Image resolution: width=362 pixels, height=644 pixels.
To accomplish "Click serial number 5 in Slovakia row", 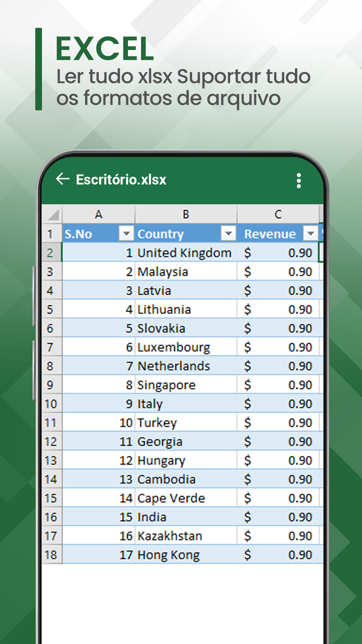I will tap(99, 328).
